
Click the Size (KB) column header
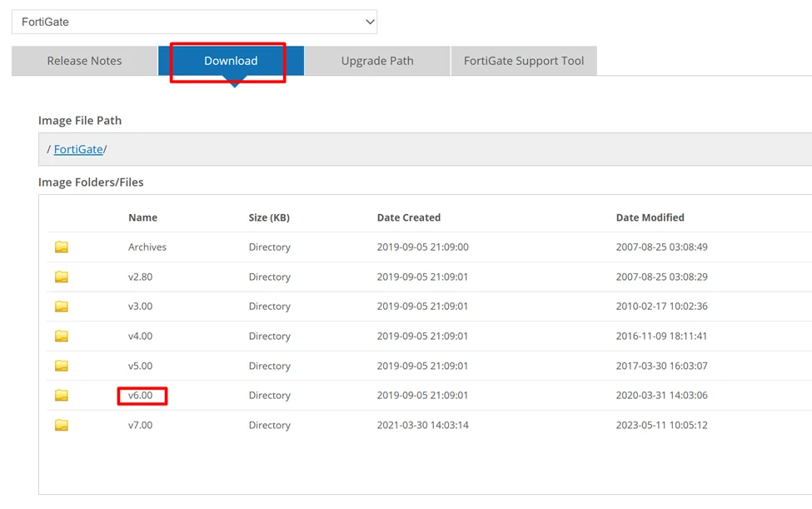[x=269, y=217]
